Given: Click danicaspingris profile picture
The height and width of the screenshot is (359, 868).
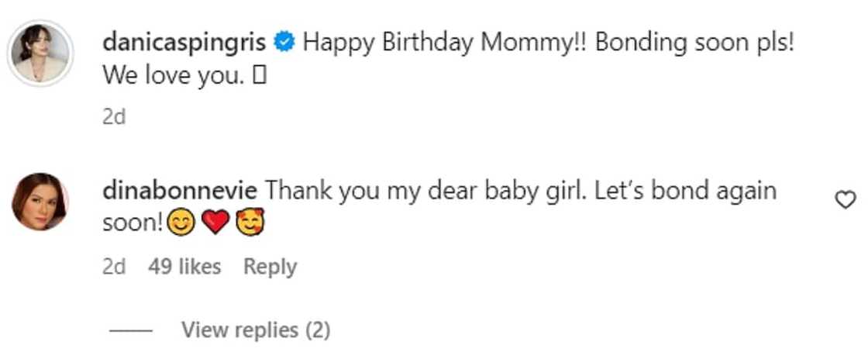Looking at the screenshot, I should (40, 54).
